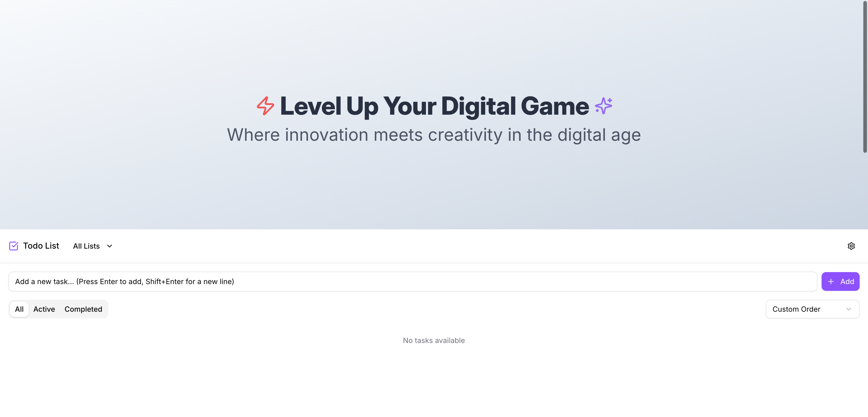Viewport: 868px width, 417px height.
Task: Open the Custom Order sort dropdown
Action: (x=812, y=309)
